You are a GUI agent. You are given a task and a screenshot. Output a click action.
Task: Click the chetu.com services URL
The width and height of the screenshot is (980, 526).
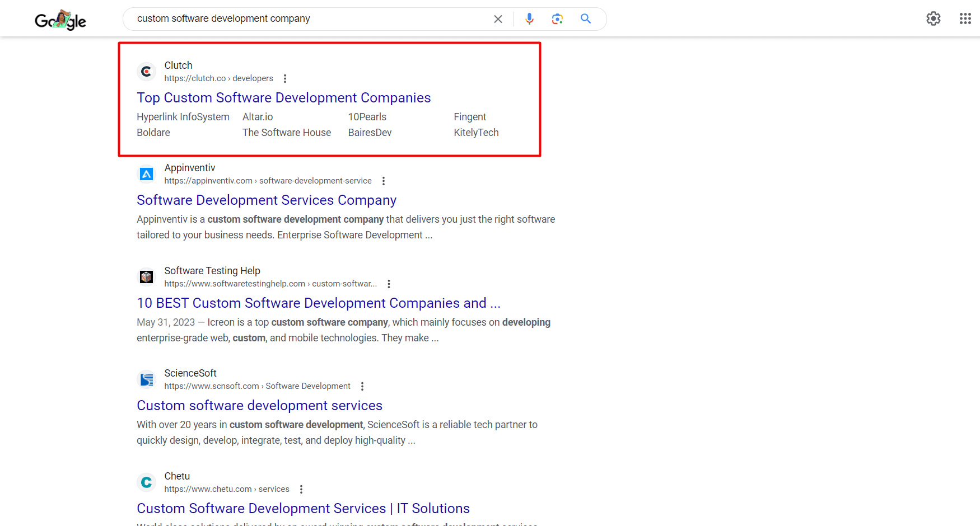click(227, 489)
